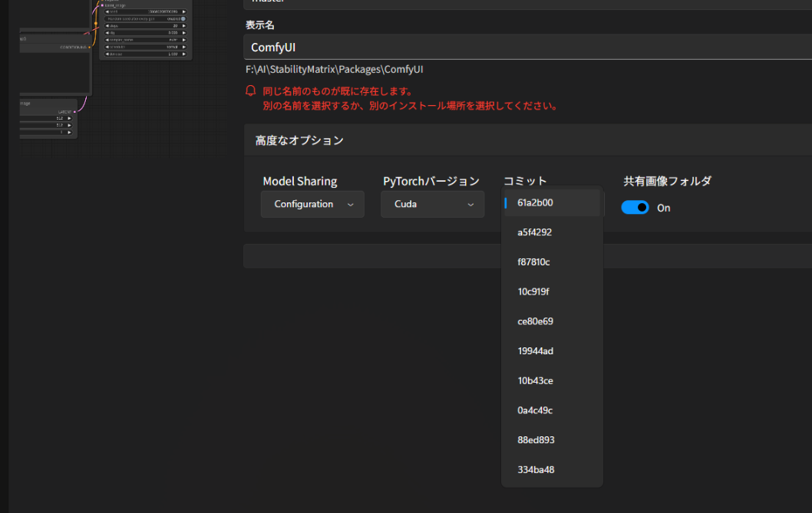Choose commit 88ed893
The height and width of the screenshot is (513, 812).
tap(552, 440)
